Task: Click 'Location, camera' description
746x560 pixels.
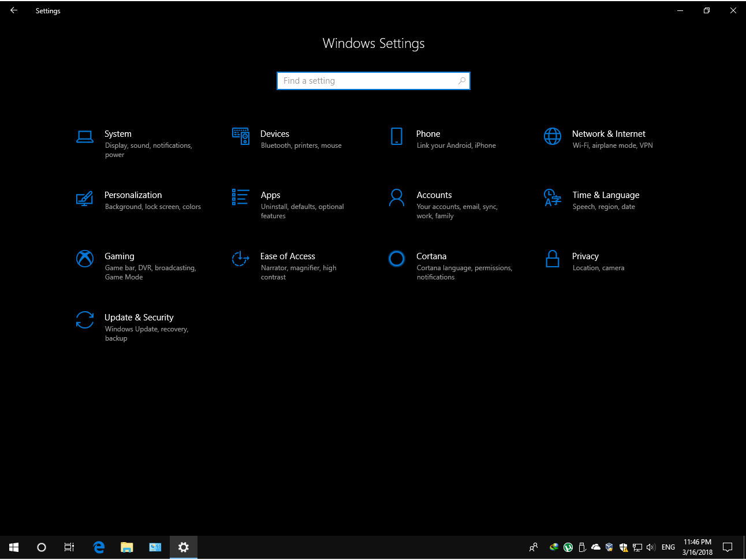Action: click(598, 268)
